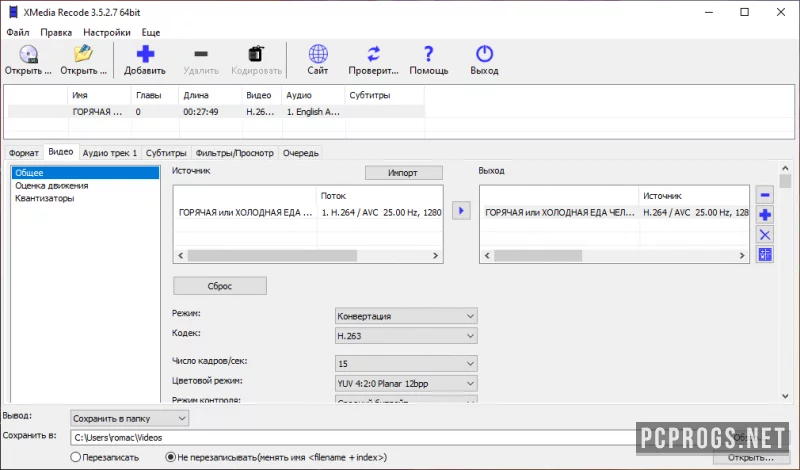Click the blue plus Добавить icon
This screenshot has height=470, width=800.
(145, 54)
